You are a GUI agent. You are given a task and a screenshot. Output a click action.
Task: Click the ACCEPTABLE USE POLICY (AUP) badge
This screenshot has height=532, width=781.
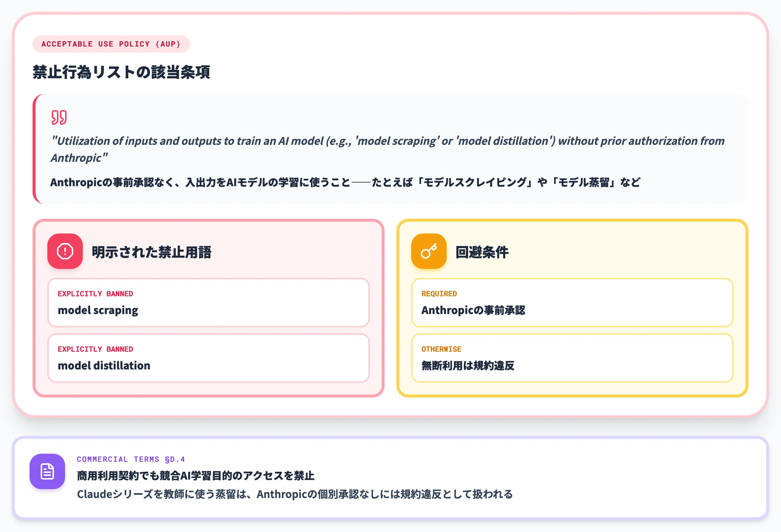click(111, 44)
